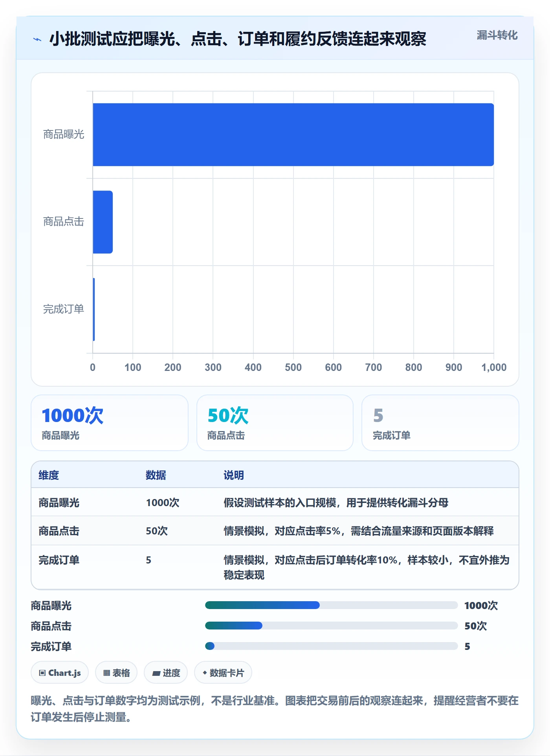Click the 1000次 table cell
The width and height of the screenshot is (550, 756).
point(163,503)
